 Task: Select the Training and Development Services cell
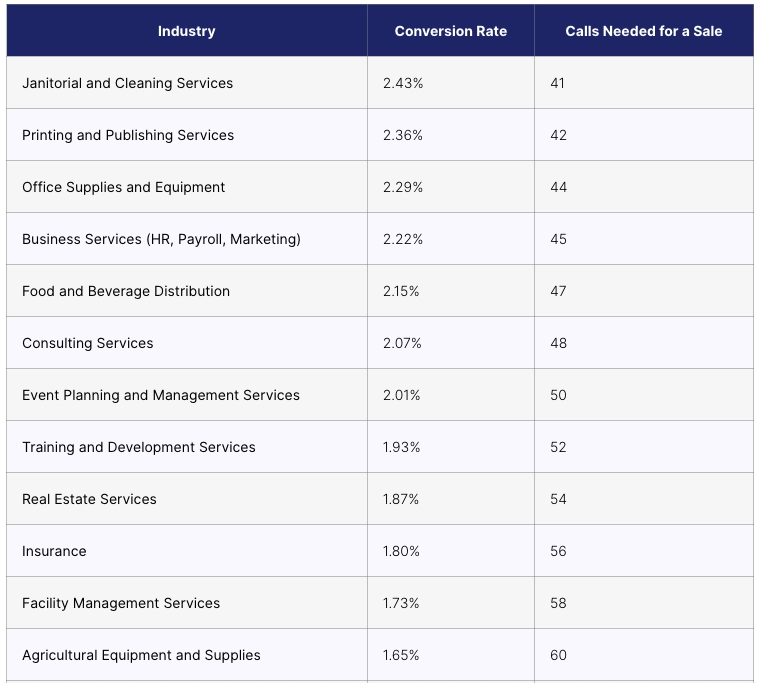(139, 447)
